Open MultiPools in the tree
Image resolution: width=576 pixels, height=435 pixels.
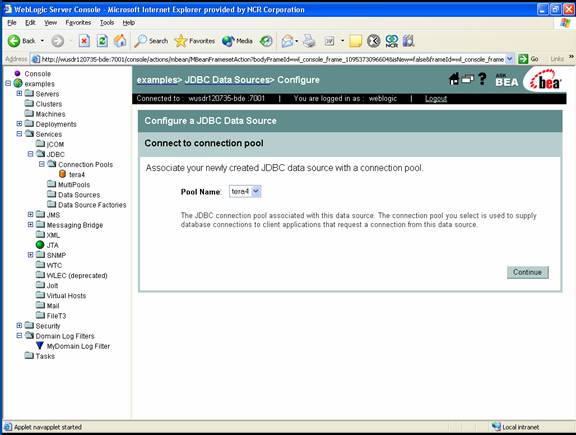coord(74,184)
